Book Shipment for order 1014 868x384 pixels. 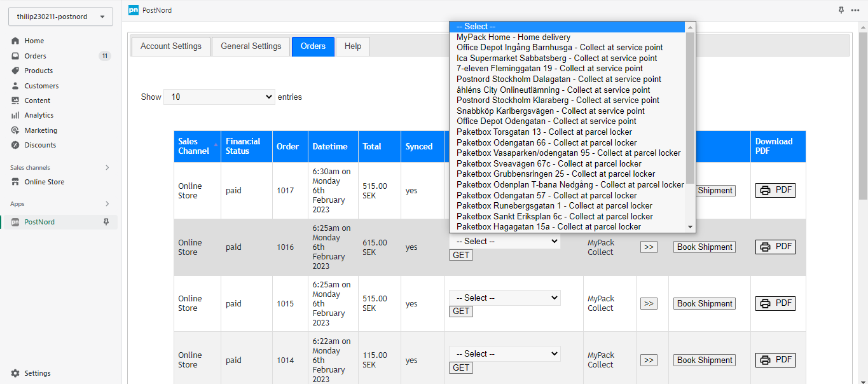click(x=705, y=360)
